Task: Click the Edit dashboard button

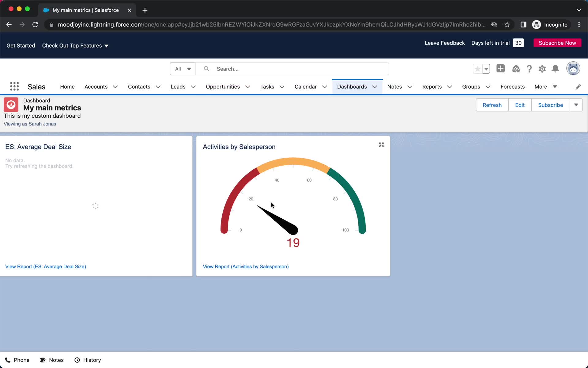Action: [520, 105]
